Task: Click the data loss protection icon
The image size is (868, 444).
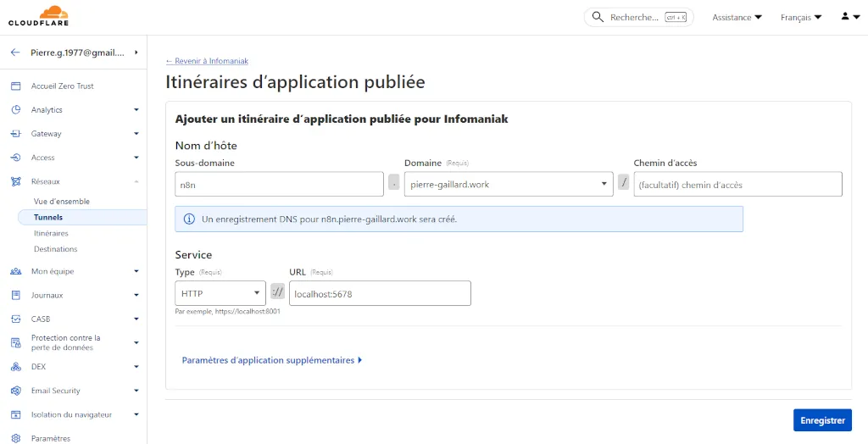Action: coord(16,343)
